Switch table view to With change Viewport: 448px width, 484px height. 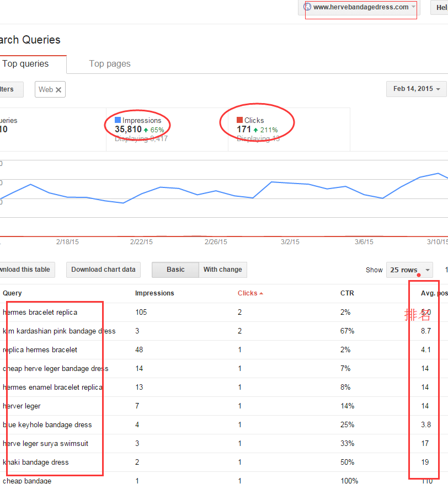[x=222, y=270]
